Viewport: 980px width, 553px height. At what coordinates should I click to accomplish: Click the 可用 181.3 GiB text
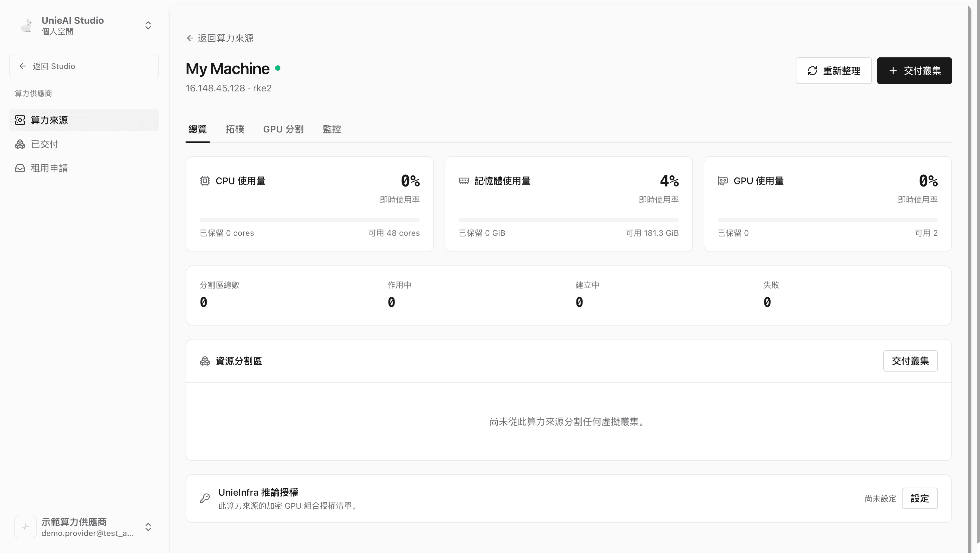(x=652, y=233)
